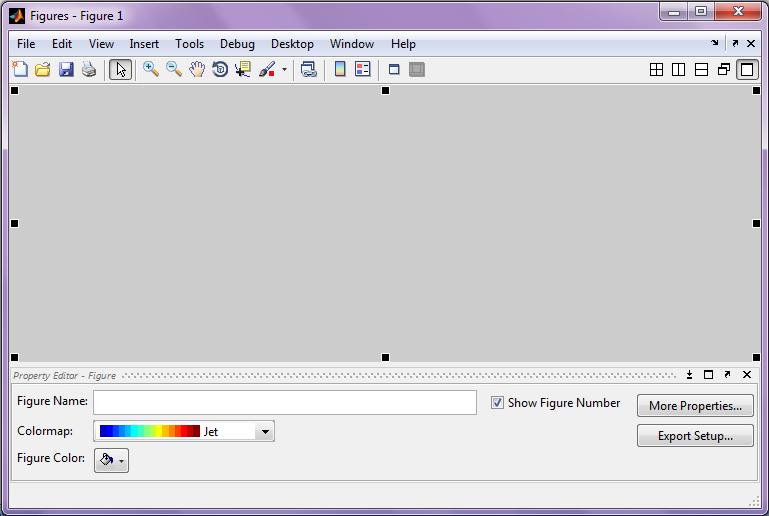Viewport: 769px width, 516px height.
Task: Click the bottom-center figure selection handle
Action: point(385,358)
